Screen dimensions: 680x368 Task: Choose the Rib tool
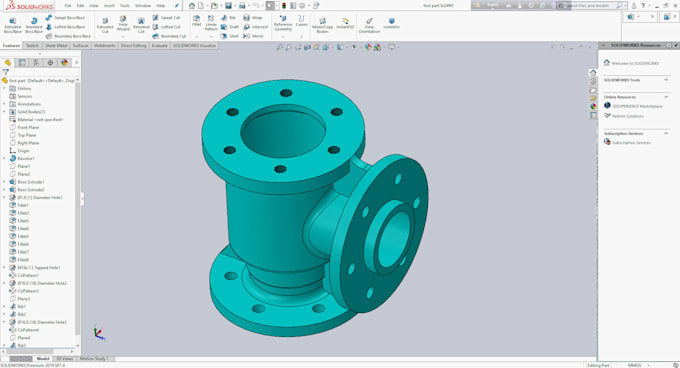coord(229,18)
